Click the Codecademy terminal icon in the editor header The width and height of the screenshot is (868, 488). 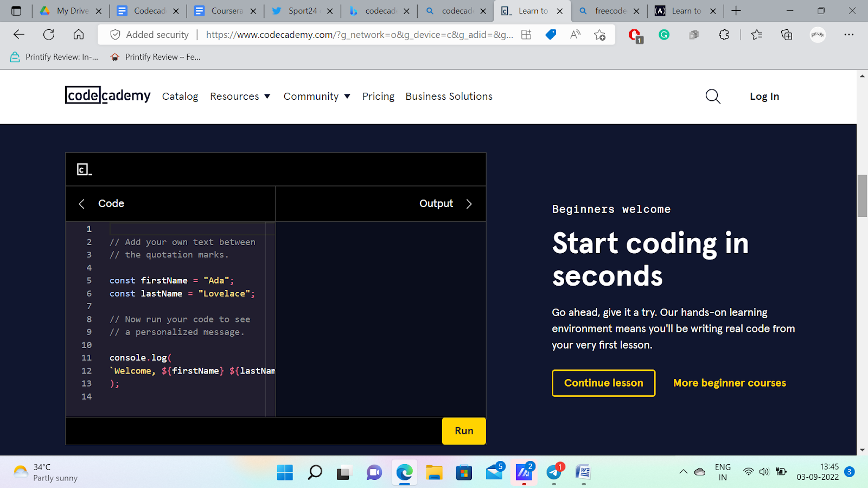click(84, 170)
